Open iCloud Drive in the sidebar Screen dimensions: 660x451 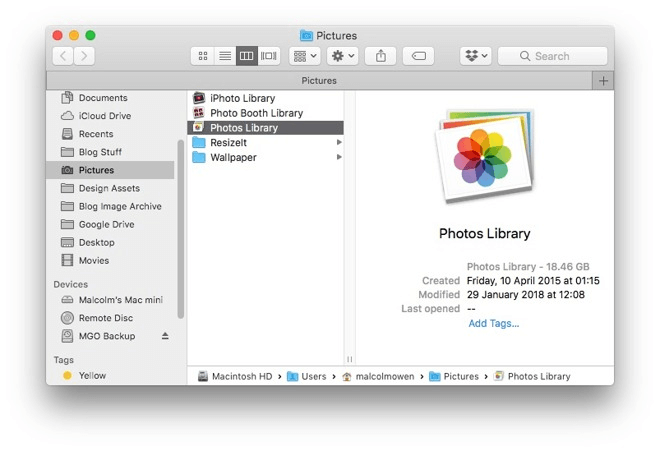[x=110, y=116]
